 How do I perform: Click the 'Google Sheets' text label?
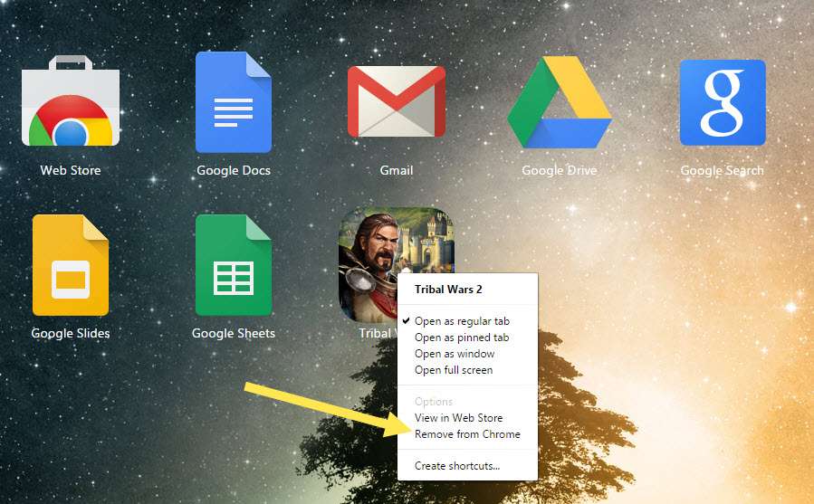click(233, 333)
